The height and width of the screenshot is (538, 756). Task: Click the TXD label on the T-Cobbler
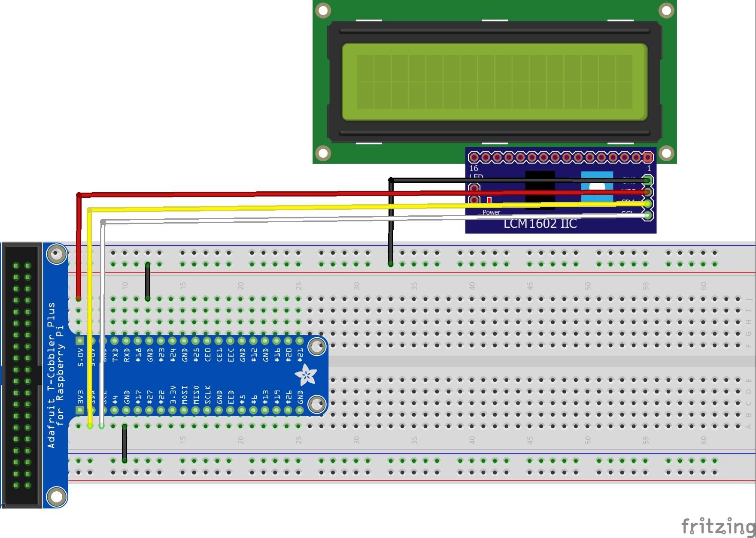tap(115, 355)
